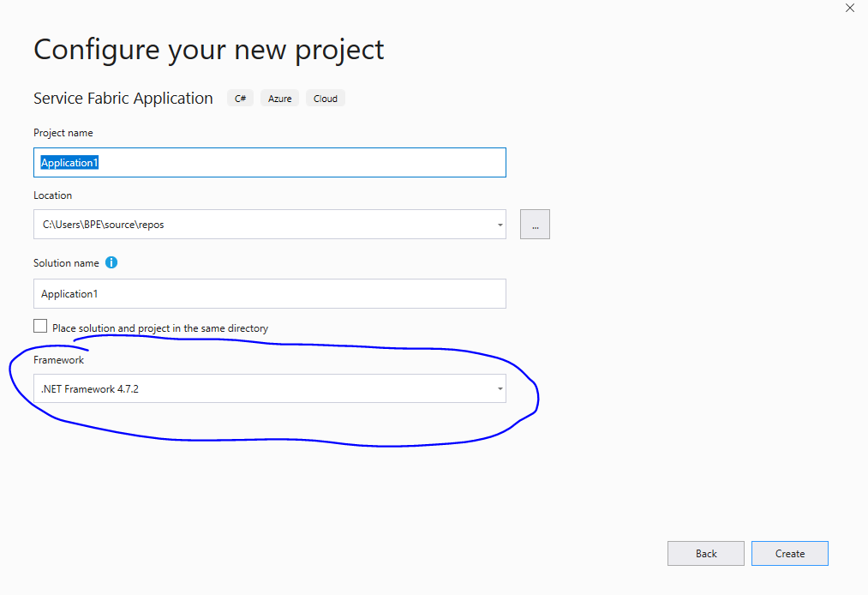Image resolution: width=868 pixels, height=595 pixels.
Task: Select the highlighted Application1 project name text
Action: 69,162
